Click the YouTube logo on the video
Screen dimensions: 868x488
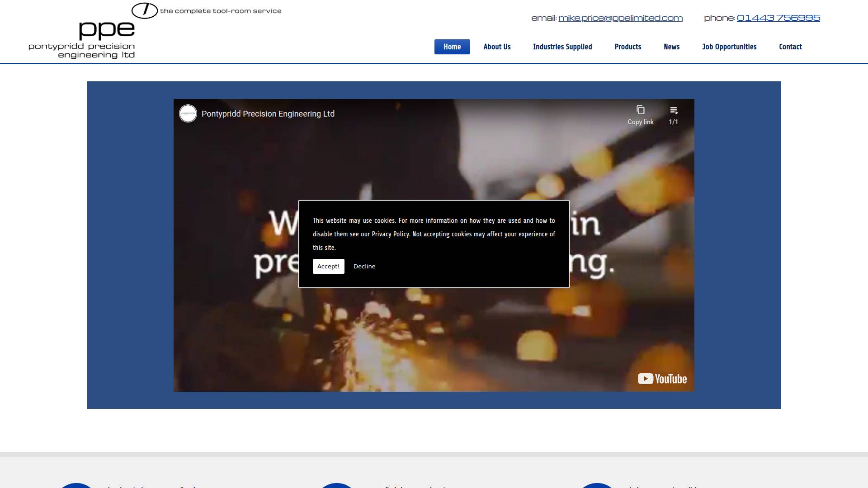tap(662, 379)
